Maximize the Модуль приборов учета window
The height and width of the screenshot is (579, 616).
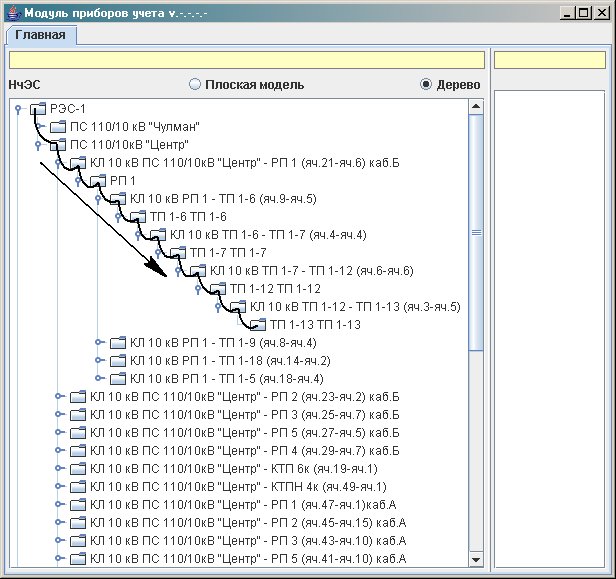pyautogui.click(x=584, y=13)
